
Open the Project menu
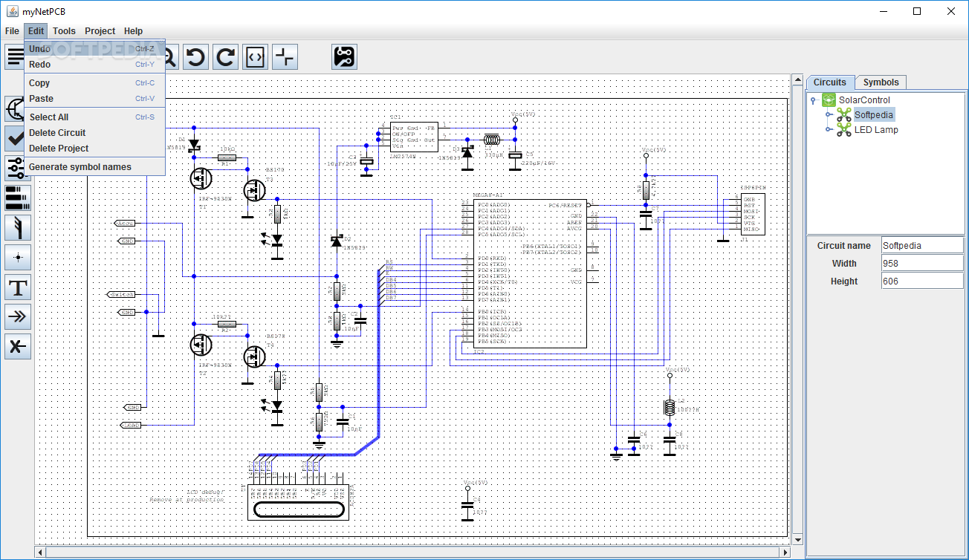[x=100, y=31]
